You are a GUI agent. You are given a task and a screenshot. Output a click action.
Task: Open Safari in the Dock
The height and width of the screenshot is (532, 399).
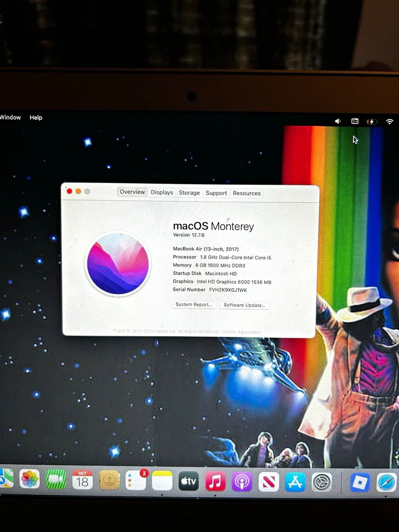[387, 482]
